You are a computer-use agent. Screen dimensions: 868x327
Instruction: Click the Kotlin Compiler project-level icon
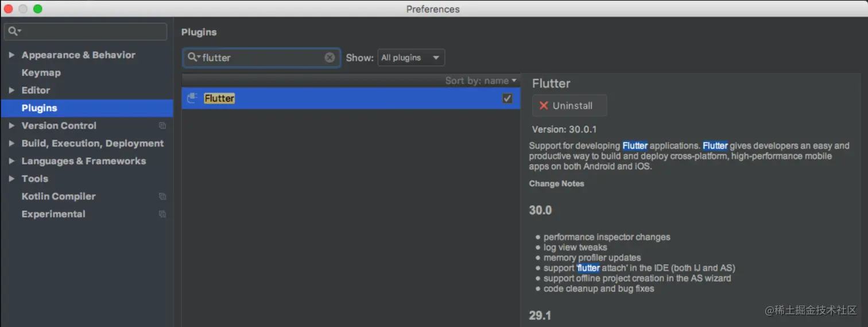point(162,197)
